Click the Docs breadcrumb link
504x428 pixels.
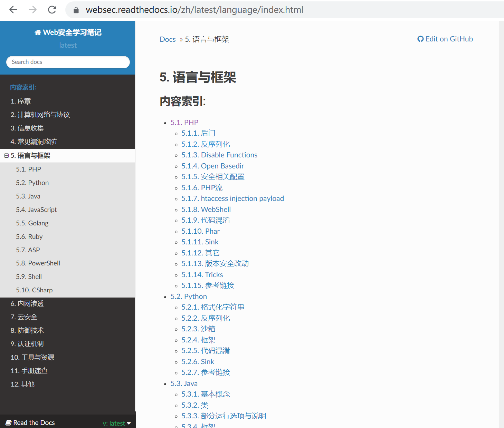168,39
